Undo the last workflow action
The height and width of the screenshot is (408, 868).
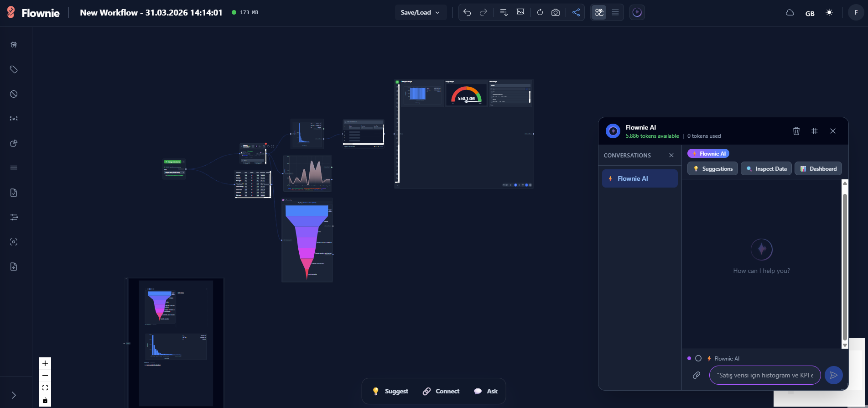tap(467, 12)
